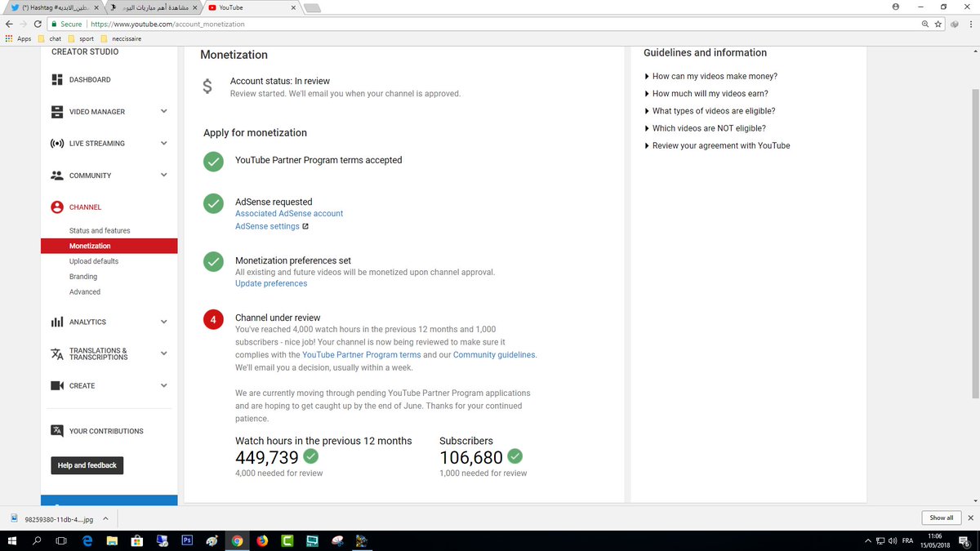
Task: Open Upload defaults page
Action: pos(94,261)
